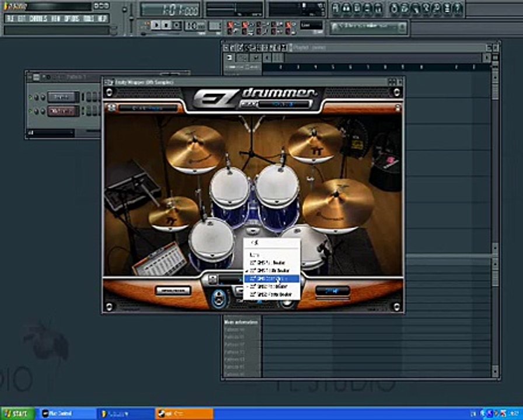Open the VIEW menu
The width and height of the screenshot is (523, 420).
coord(55,19)
